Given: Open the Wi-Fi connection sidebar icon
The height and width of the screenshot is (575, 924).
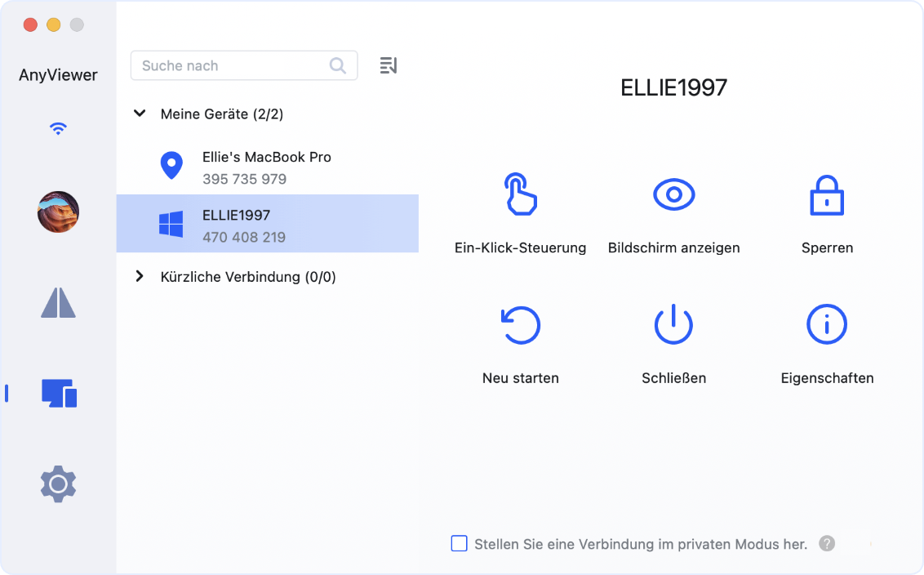Looking at the screenshot, I should 58,128.
